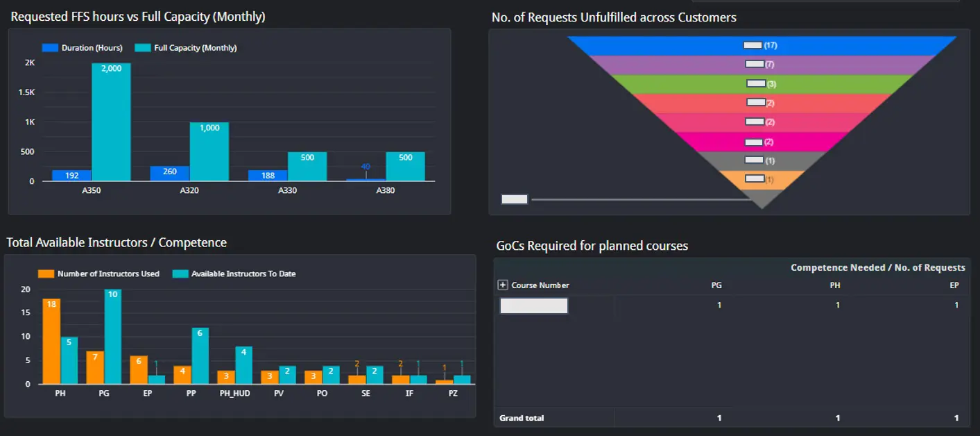Click Available Instructors To Date legend swatch
The height and width of the screenshot is (436, 980).
[x=180, y=274]
